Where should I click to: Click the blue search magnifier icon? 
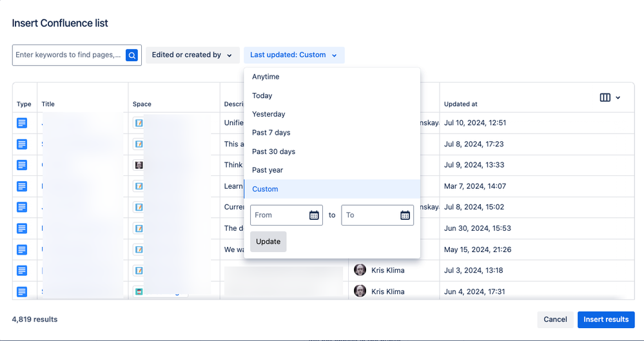point(132,55)
